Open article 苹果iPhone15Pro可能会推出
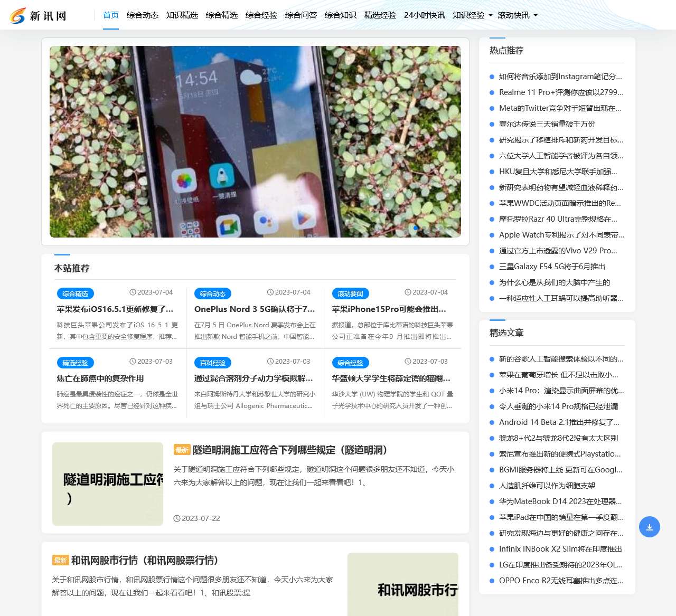Screen dimensions: 676x616 pos(389,309)
